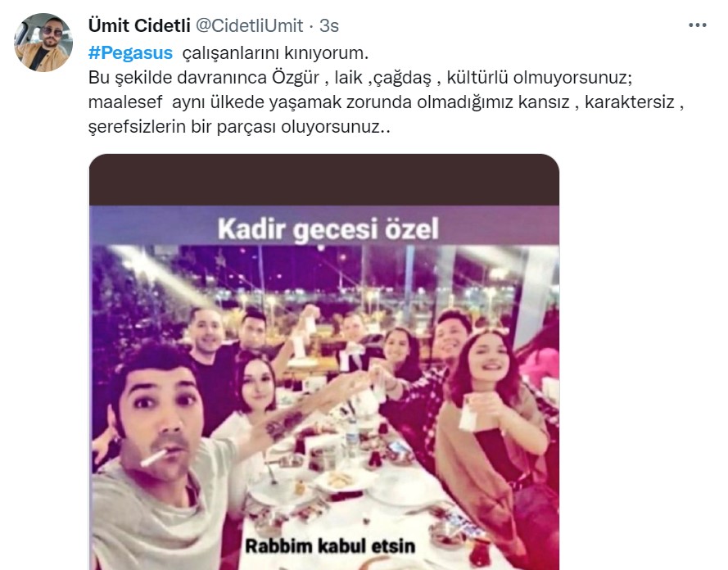The height and width of the screenshot is (570, 728).
Task: Click the tweet text 'çalışanlarını kınıyorum.'
Action: click(x=275, y=53)
